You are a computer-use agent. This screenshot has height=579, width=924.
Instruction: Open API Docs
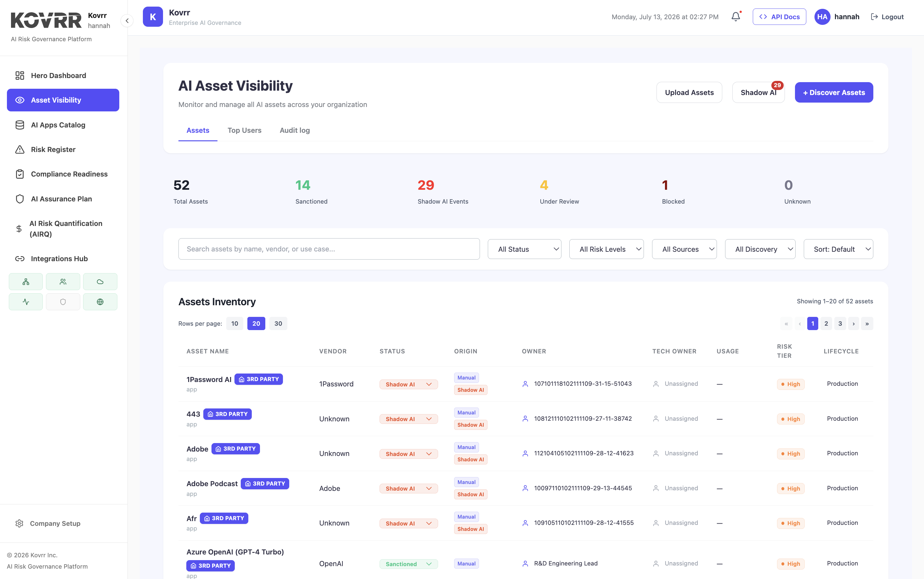[779, 17]
